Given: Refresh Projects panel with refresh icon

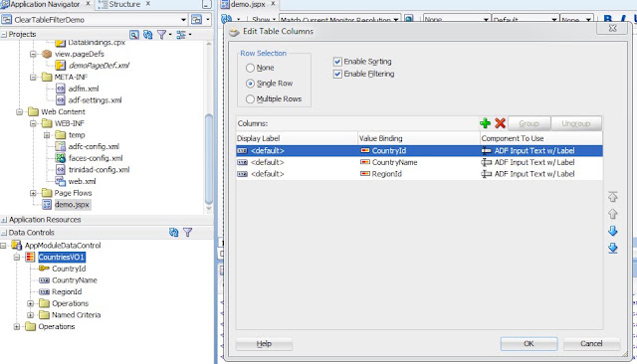Looking at the screenshot, I should pos(148,35).
